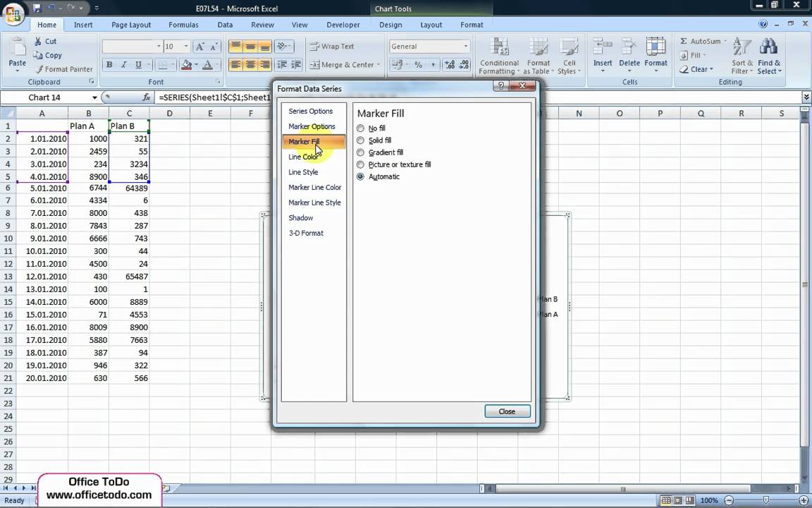Switch to Page Layout tab
Viewport: 812px width, 508px height.
(x=131, y=25)
